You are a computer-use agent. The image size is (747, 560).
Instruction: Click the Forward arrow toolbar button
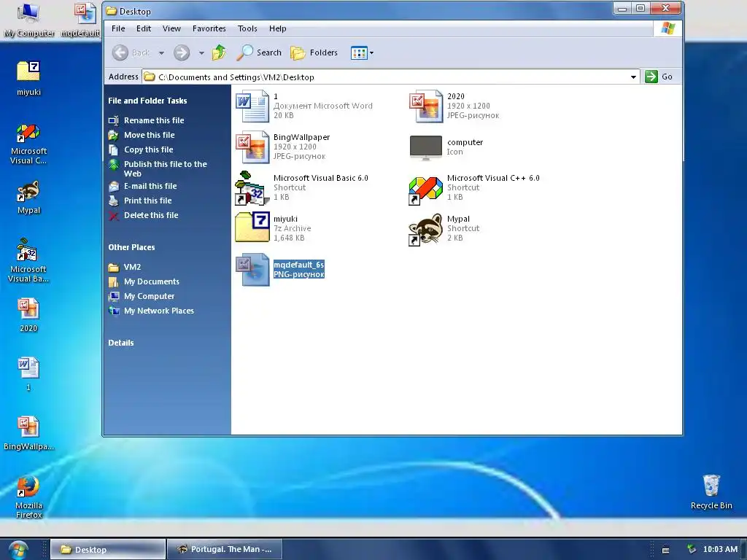coord(182,52)
